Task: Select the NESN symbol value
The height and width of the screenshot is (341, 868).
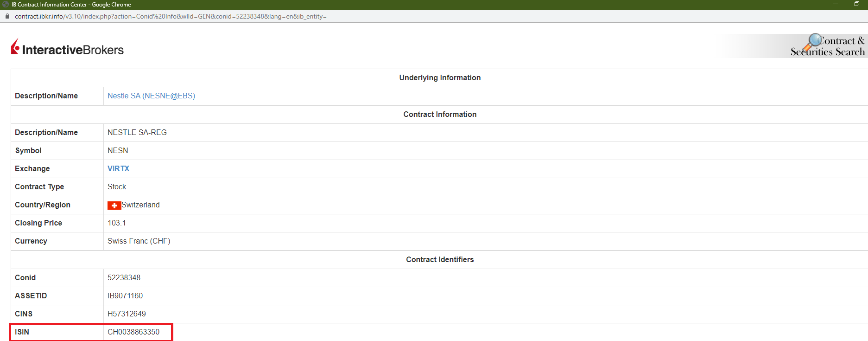Action: [x=118, y=150]
